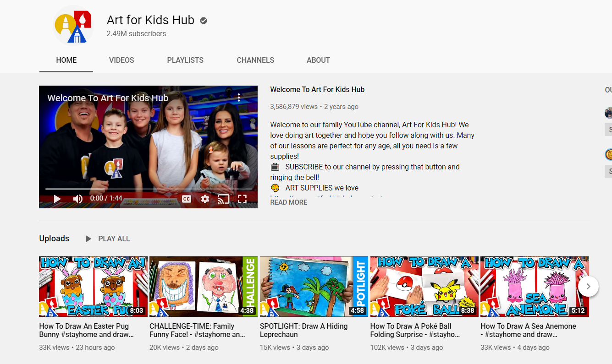Click the title SPOTLIGHT: Draw A Hiding Leprechaun
Screen dimensions: 612x364
tap(304, 330)
